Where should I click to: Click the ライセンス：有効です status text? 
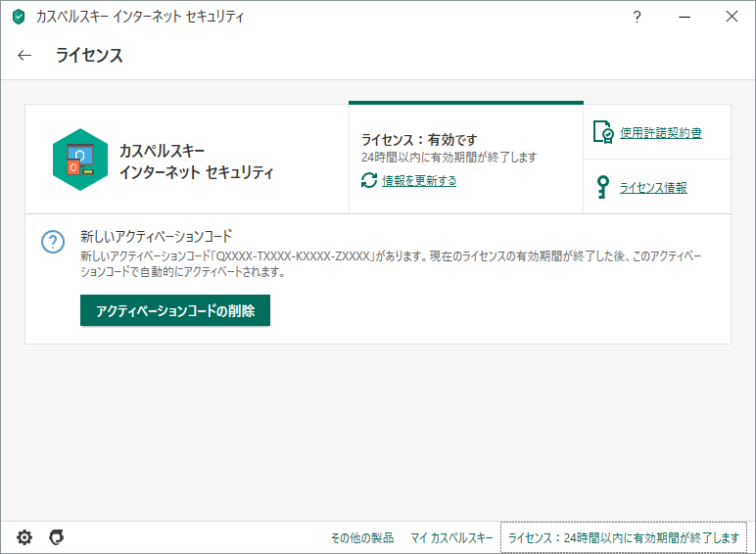point(419,140)
